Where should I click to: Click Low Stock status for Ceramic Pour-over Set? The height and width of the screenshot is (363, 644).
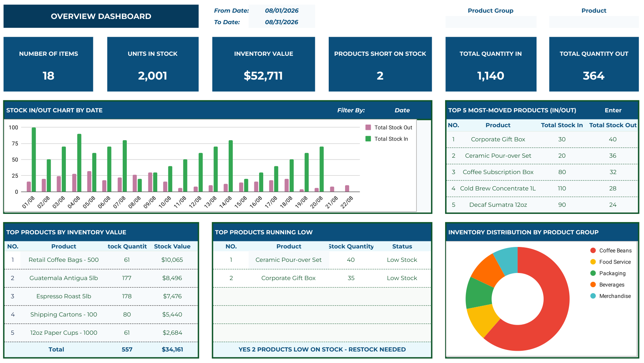point(402,260)
